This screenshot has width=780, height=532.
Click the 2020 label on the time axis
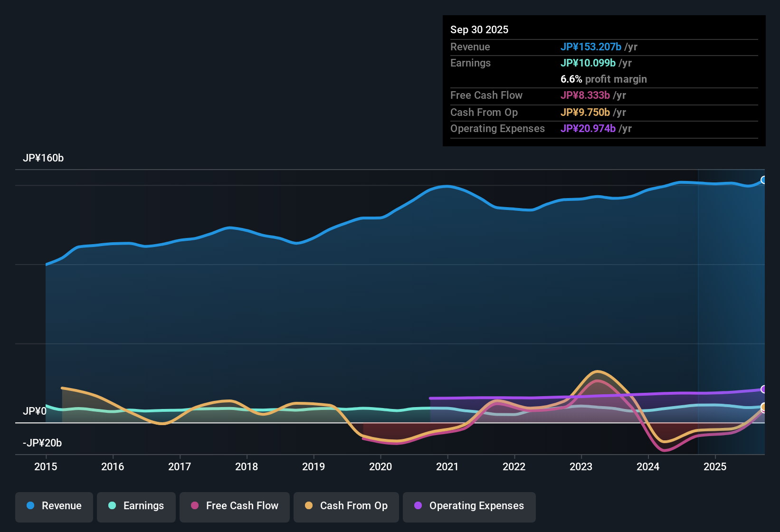coord(380,467)
